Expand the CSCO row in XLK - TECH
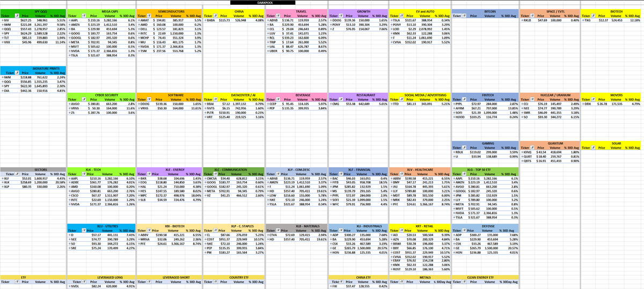Image resolution: width=644 pixels, height=289 pixels. point(70,195)
